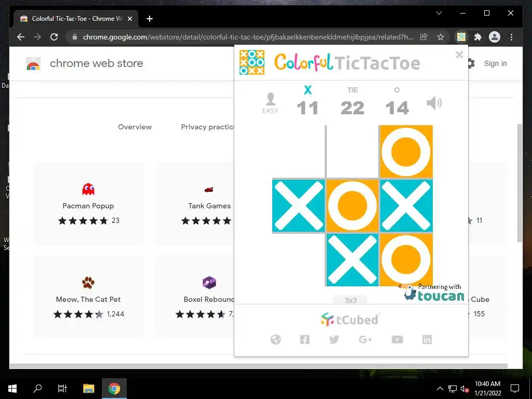Screen dimensions: 532x399
Task: View site information lock icon
Action: click(x=75, y=37)
